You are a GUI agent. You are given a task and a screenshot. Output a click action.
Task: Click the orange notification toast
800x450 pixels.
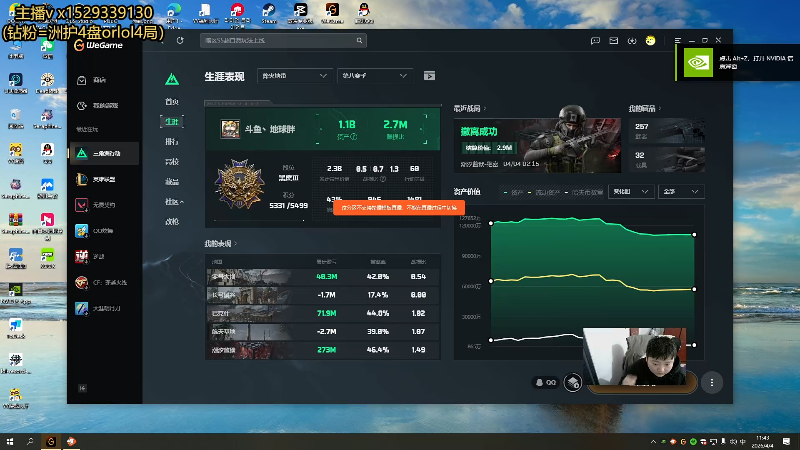coord(399,208)
